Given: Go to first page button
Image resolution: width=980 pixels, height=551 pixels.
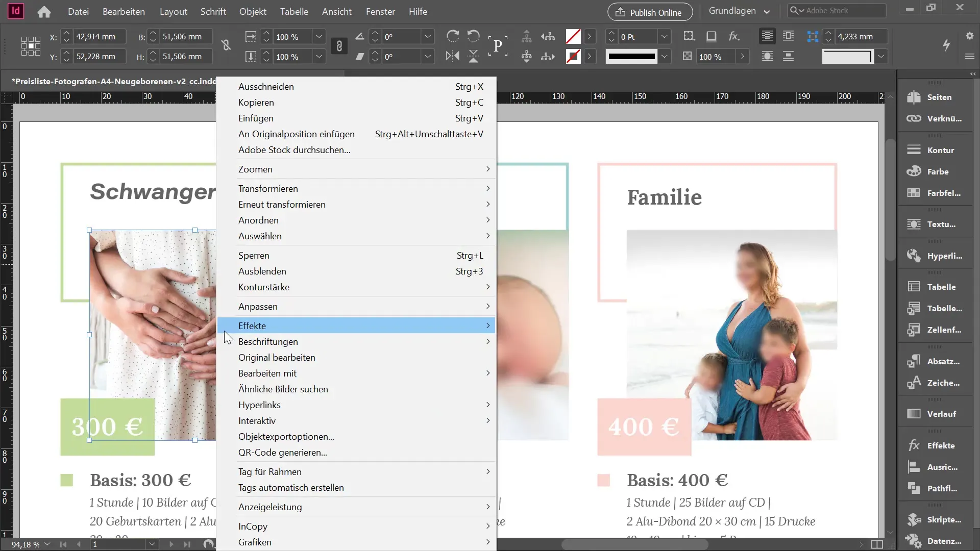Looking at the screenshot, I should coord(63,544).
